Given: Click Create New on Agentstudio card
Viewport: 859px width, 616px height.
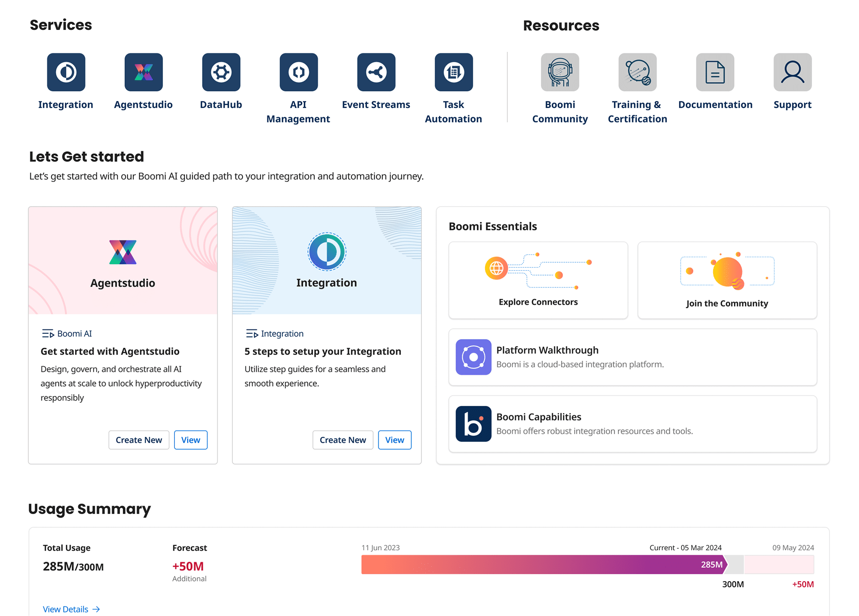Looking at the screenshot, I should [x=138, y=440].
